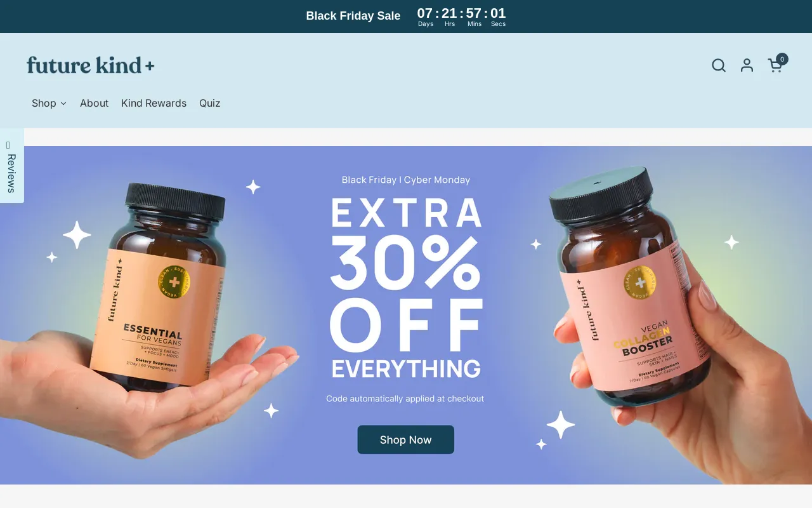Open the account profile icon
812x508 pixels.
tap(747, 65)
